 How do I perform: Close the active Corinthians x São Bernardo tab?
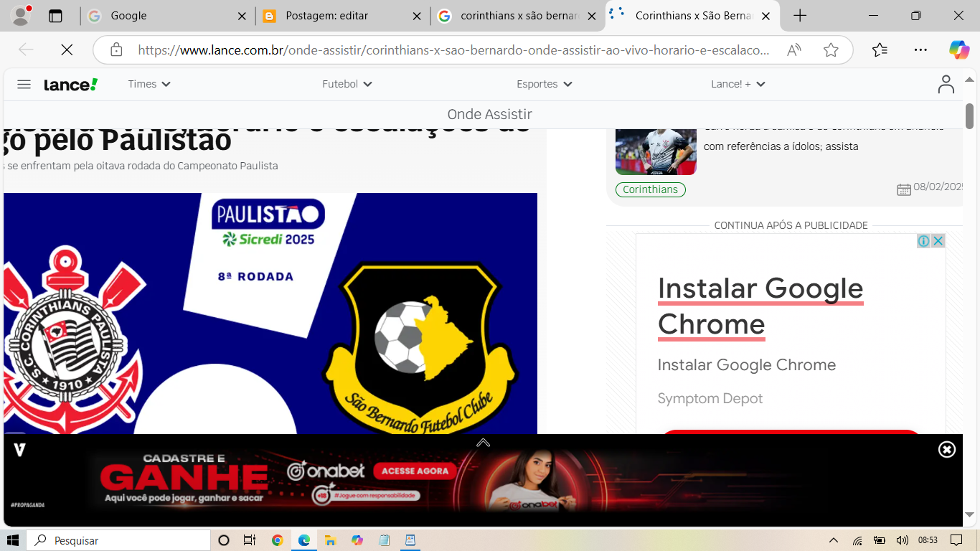pyautogui.click(x=765, y=16)
